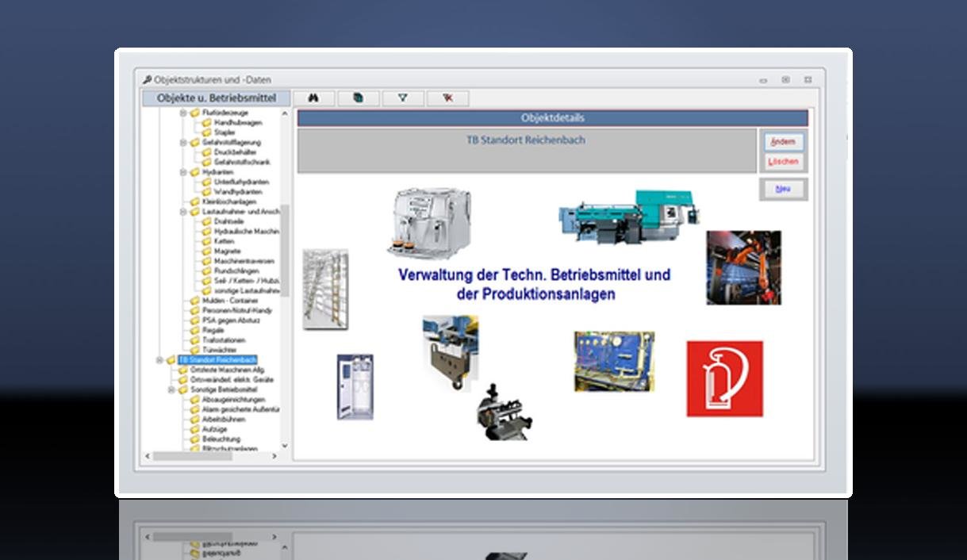The height and width of the screenshot is (560, 967).
Task: Click the Seil- / Ketten- / Hubzug folder icon
Action: (207, 281)
